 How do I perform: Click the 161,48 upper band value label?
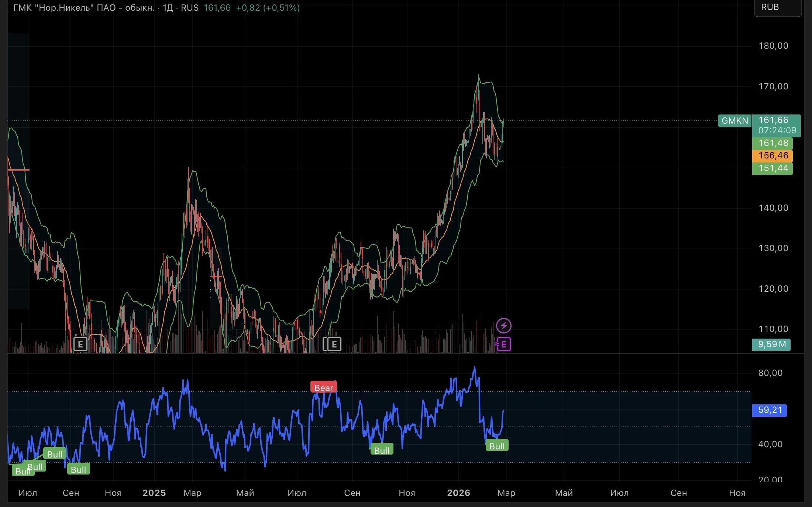tap(773, 143)
